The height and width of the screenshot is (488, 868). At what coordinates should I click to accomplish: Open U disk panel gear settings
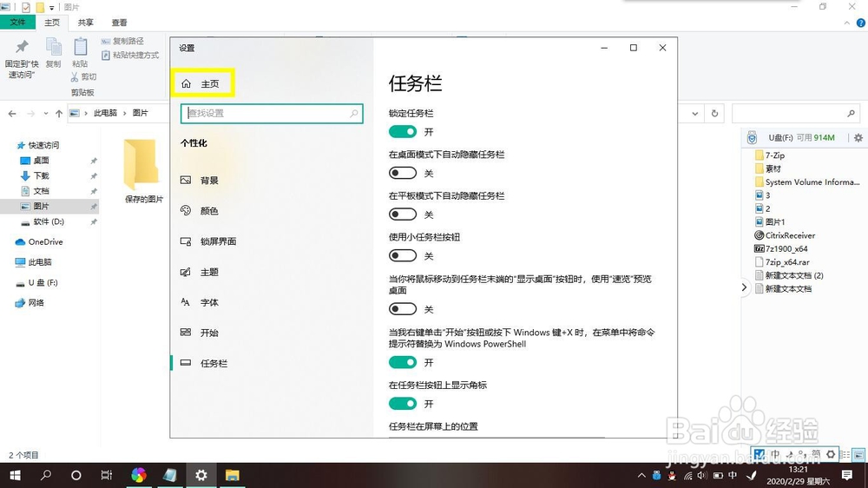[858, 138]
